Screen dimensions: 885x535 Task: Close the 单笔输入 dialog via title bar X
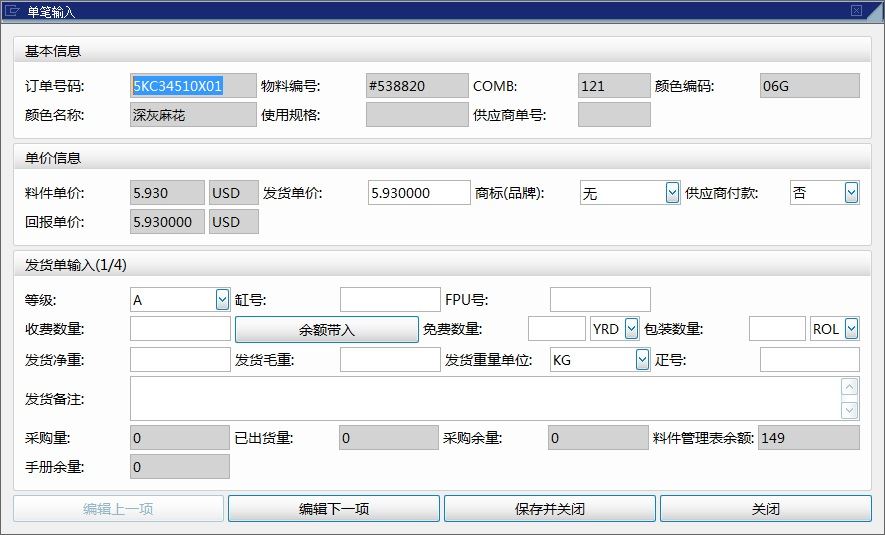(x=856, y=11)
